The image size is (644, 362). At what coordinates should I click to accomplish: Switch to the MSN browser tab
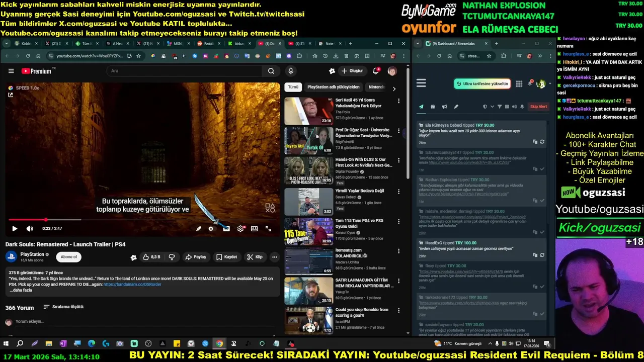[179, 44]
